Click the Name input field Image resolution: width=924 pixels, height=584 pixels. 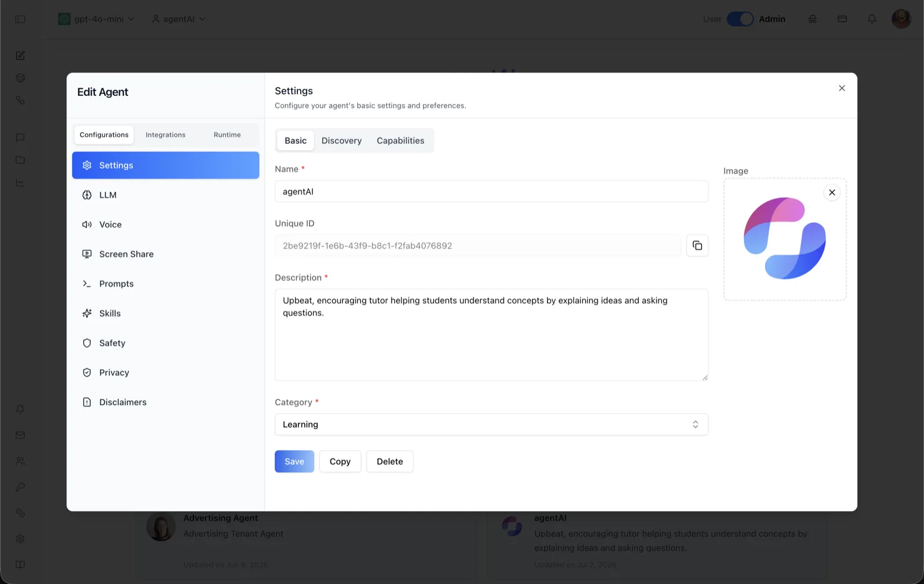tap(491, 191)
